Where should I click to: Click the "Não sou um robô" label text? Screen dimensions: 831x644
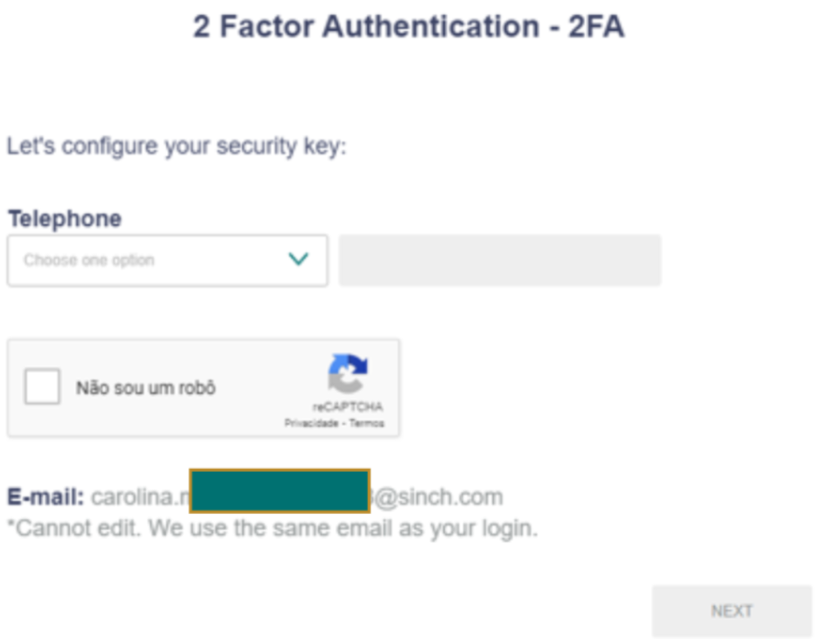[146, 388]
